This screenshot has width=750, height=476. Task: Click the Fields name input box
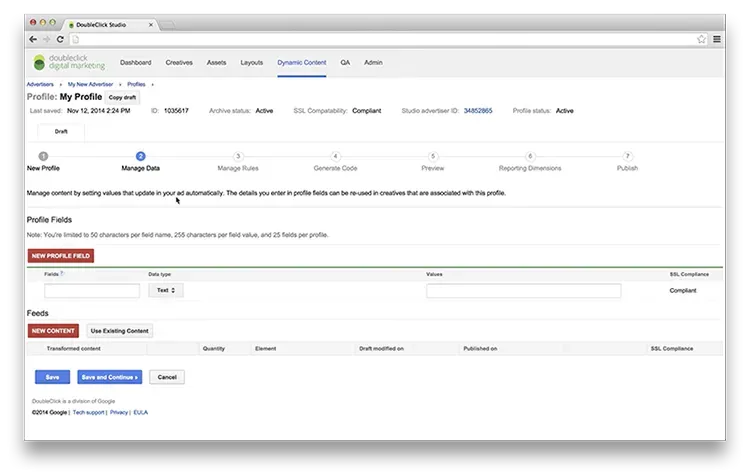pyautogui.click(x=92, y=291)
